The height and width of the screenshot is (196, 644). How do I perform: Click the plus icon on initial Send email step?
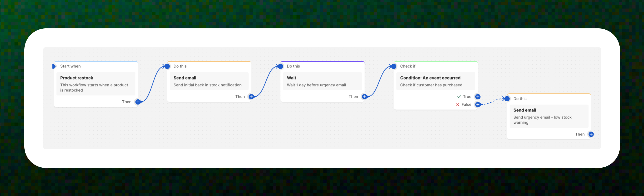click(251, 97)
